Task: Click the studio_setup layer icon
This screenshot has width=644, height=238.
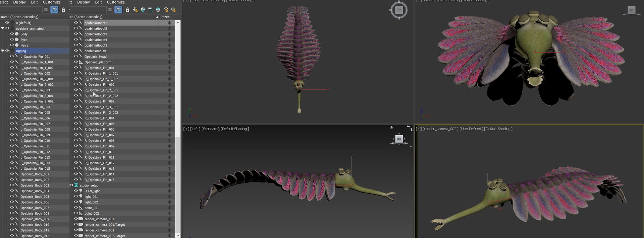Action: pyautogui.click(x=76, y=185)
